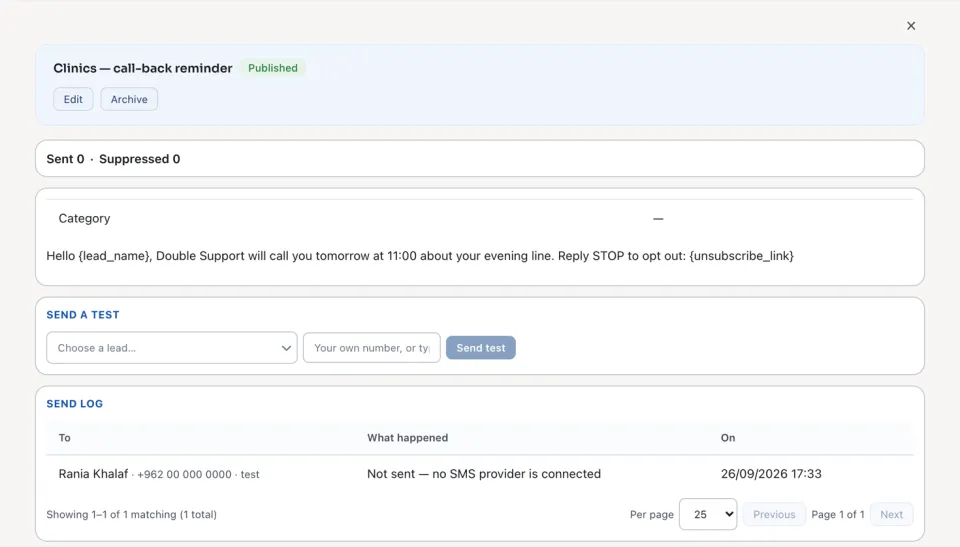Click the message template text
This screenshot has width=960, height=547.
420,256
